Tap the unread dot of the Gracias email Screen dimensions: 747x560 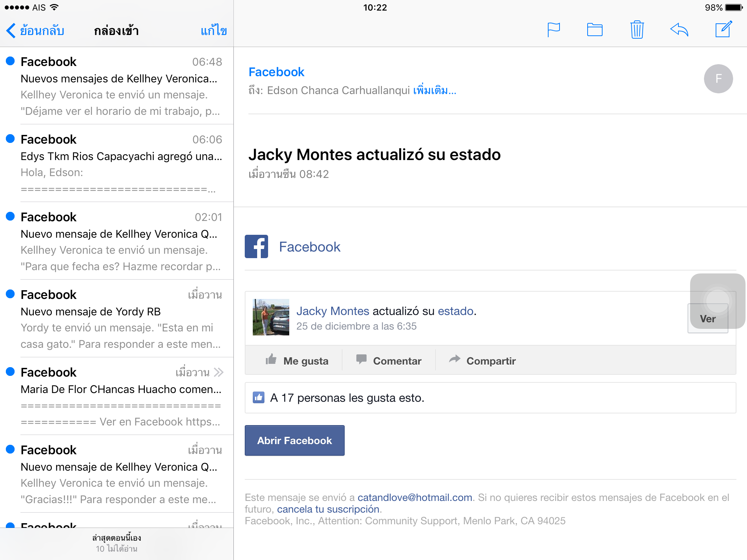tap(10, 449)
